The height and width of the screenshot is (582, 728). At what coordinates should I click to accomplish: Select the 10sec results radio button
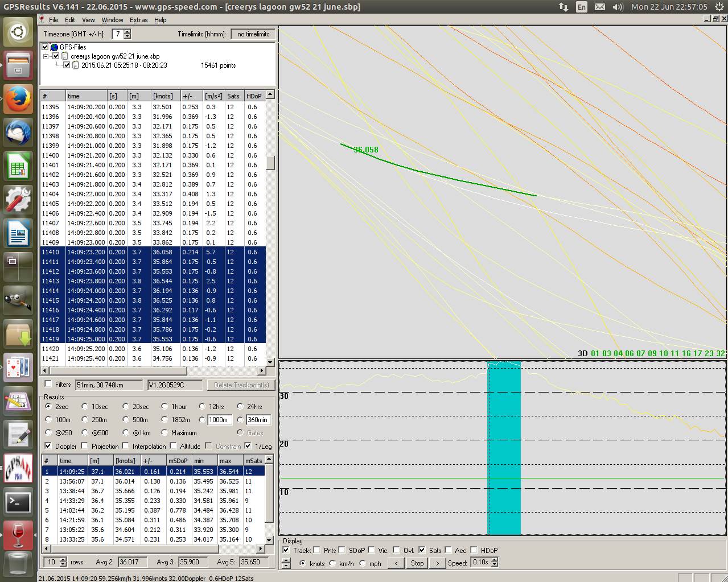[85, 406]
